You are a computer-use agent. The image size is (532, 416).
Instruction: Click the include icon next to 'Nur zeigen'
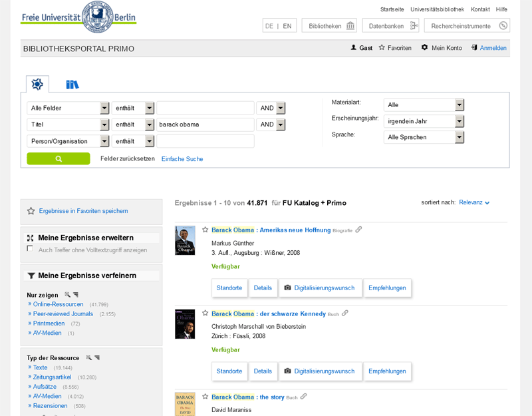coord(68,294)
